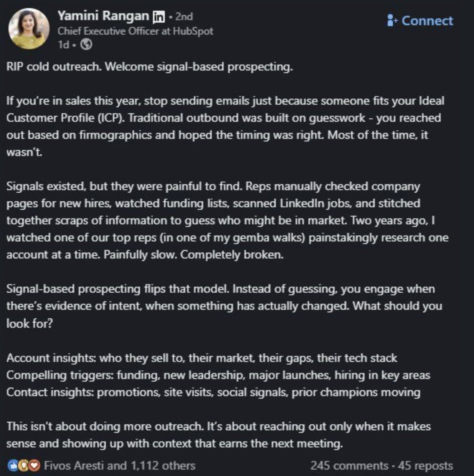474x476 pixels.
Task: Open 'Fivos Aresti and 1,112 others' reactions
Action: click(x=120, y=465)
